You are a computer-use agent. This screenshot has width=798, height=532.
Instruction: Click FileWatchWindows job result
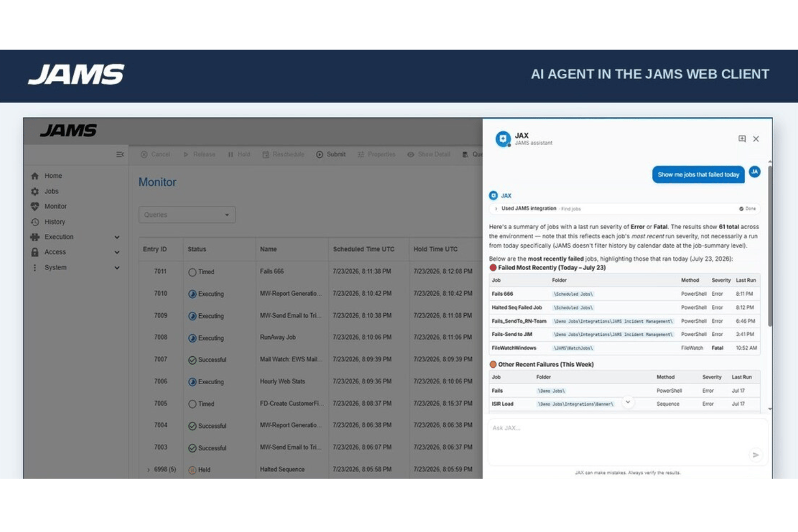(x=514, y=348)
